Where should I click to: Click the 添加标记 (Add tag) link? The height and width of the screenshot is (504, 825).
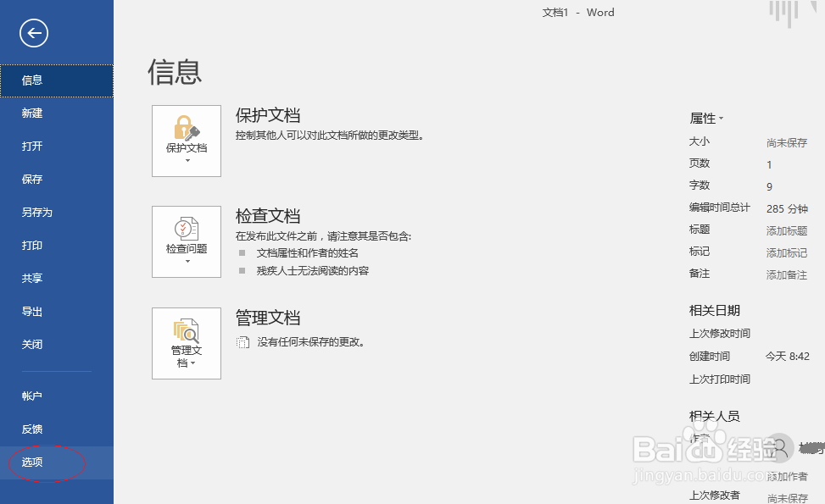click(x=786, y=252)
